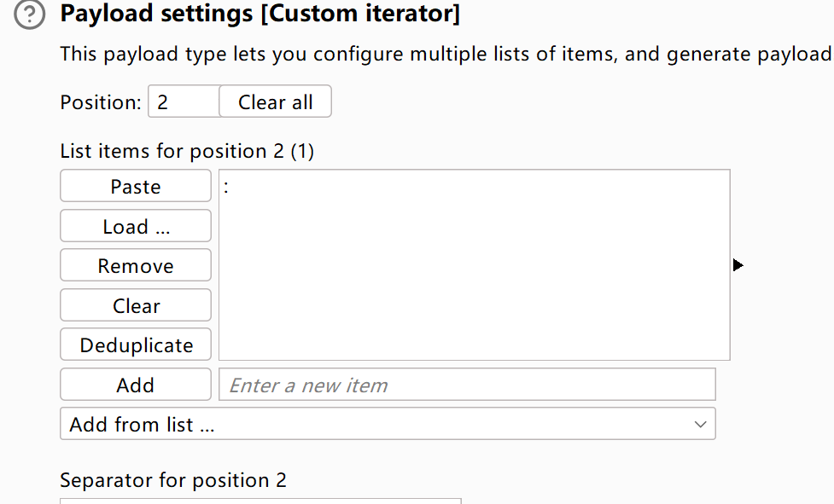Load a payload list from file
The image size is (834, 504).
pos(136,227)
